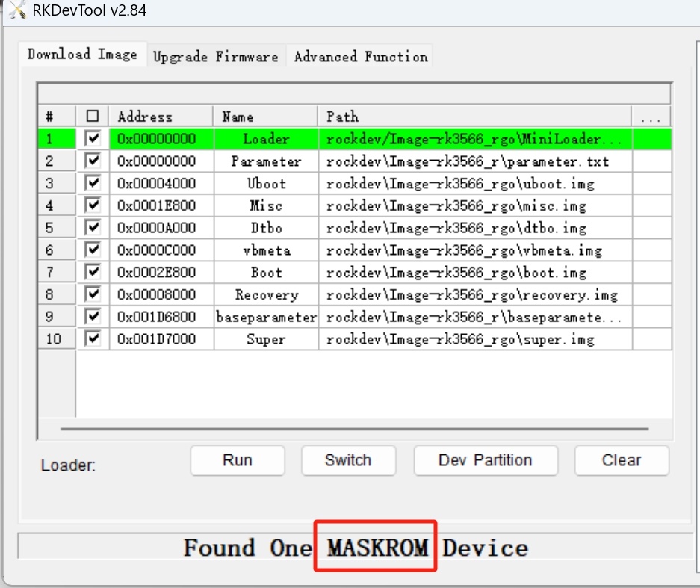Select the baseparameter name cell

[266, 318]
